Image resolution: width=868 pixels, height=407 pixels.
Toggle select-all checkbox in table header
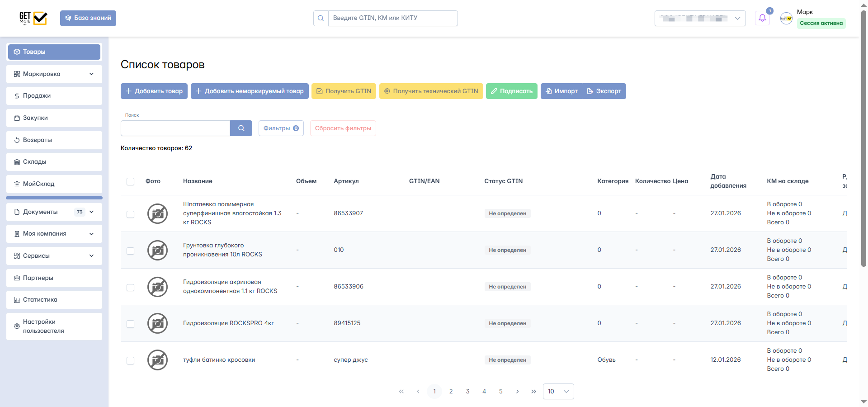point(131,181)
